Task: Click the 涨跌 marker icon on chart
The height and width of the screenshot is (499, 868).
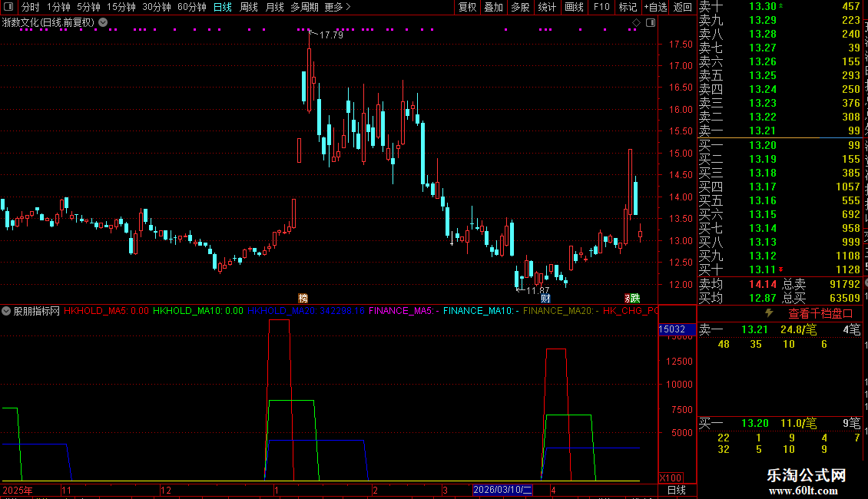Action: click(x=632, y=298)
